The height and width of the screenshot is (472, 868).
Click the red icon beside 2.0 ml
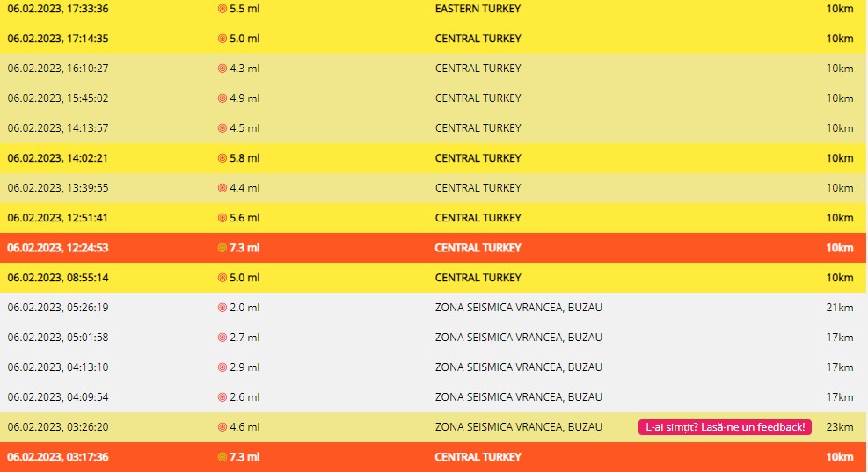coord(222,308)
